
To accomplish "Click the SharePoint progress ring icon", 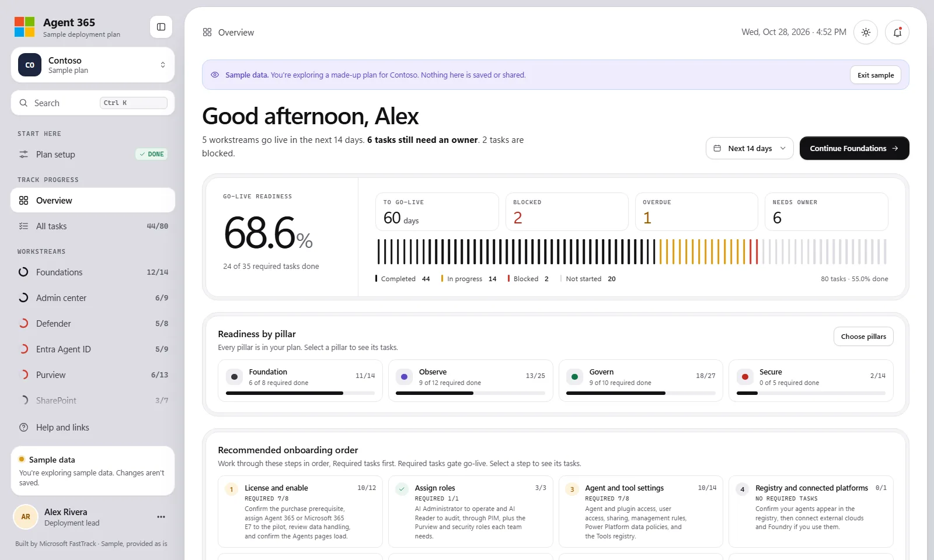I will (23, 400).
